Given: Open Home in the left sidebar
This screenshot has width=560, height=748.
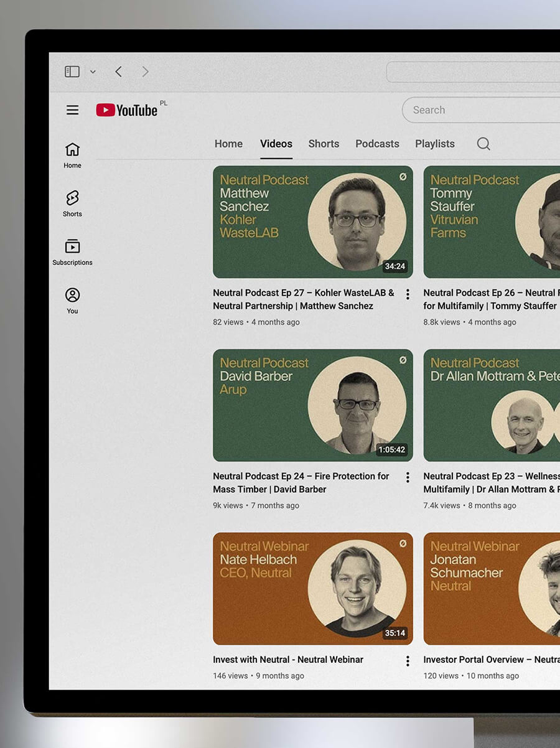Looking at the screenshot, I should 72,155.
